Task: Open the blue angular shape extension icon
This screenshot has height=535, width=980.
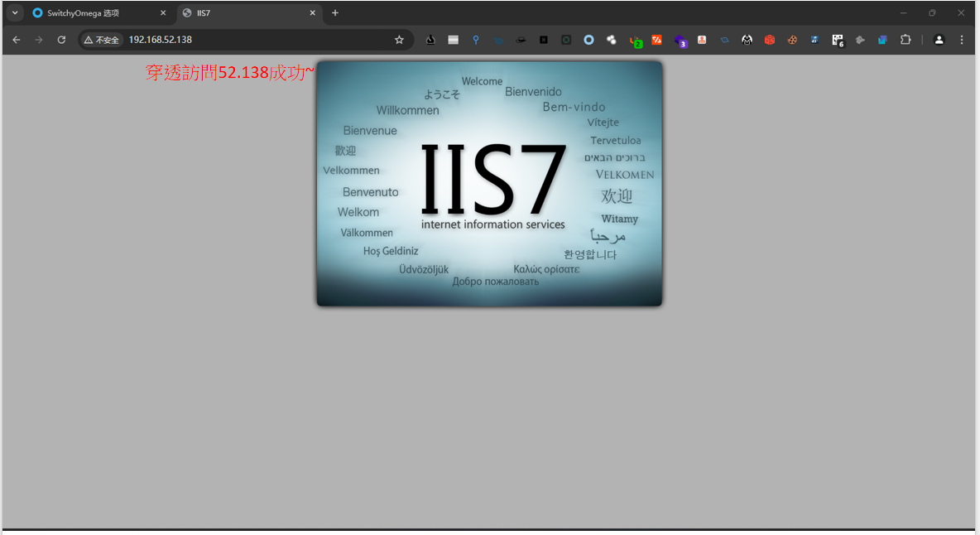Action: pyautogui.click(x=498, y=40)
